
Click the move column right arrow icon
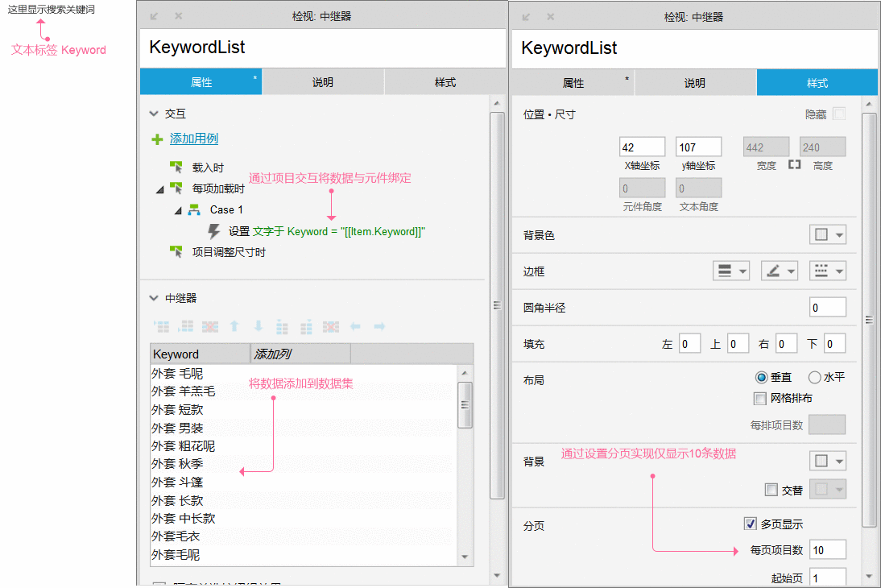tap(379, 326)
